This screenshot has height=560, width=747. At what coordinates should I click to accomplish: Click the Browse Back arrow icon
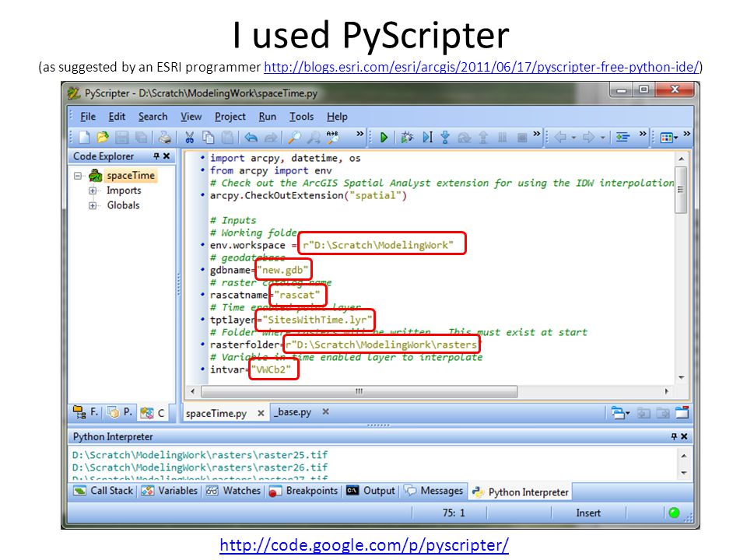click(x=561, y=137)
